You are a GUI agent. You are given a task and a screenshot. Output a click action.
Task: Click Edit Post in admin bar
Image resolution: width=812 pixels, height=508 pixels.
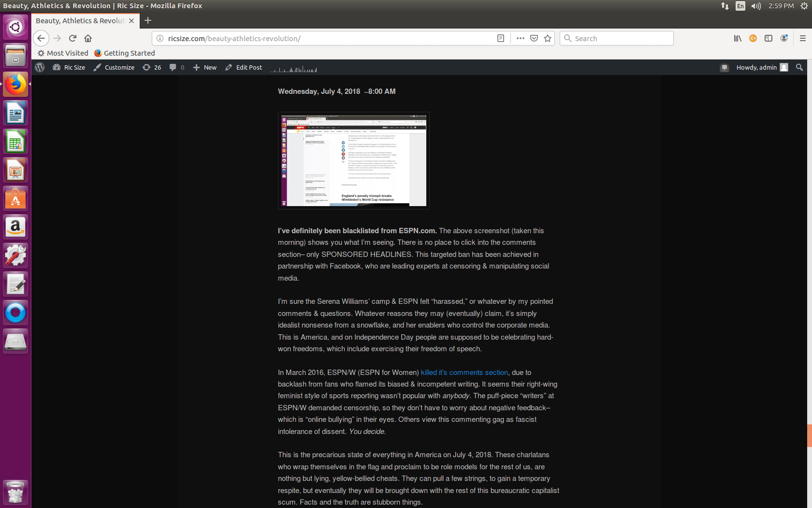tap(244, 67)
